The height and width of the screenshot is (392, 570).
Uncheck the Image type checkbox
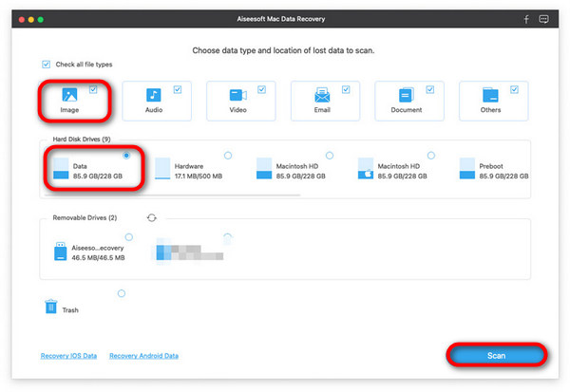point(93,89)
